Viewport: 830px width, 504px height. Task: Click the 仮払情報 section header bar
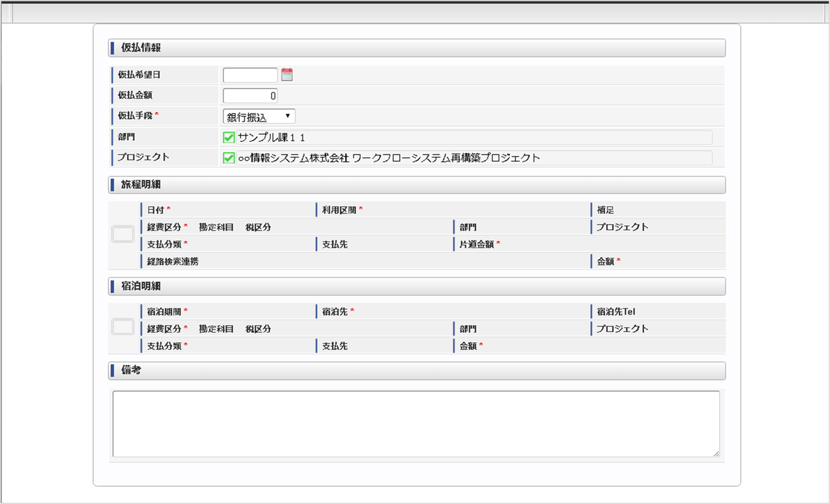[415, 48]
